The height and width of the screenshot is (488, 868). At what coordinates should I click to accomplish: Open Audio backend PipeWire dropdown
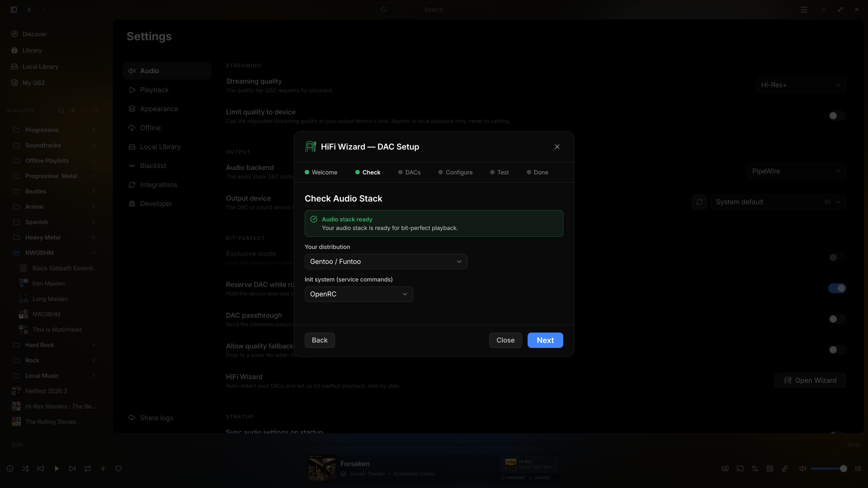tap(796, 171)
